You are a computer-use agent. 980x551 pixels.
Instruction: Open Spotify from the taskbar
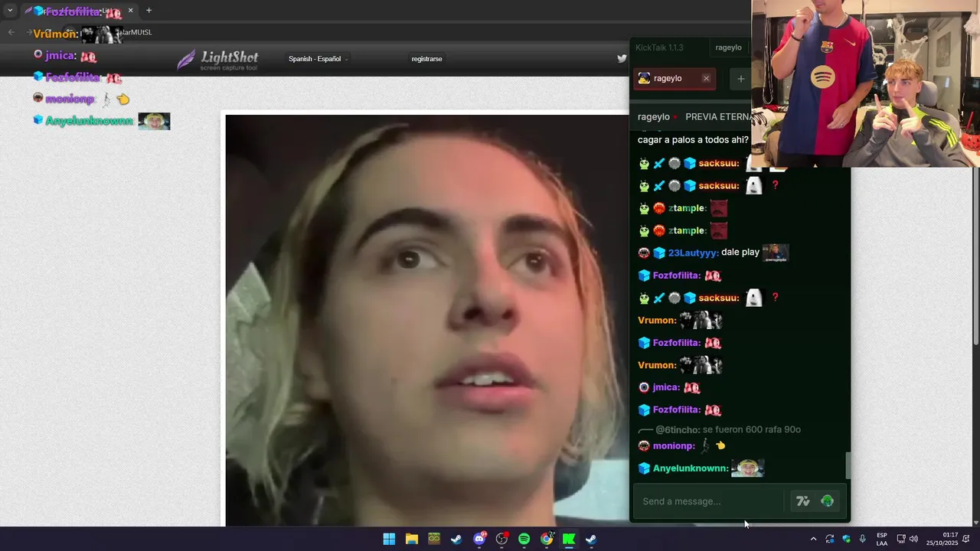coord(524,539)
